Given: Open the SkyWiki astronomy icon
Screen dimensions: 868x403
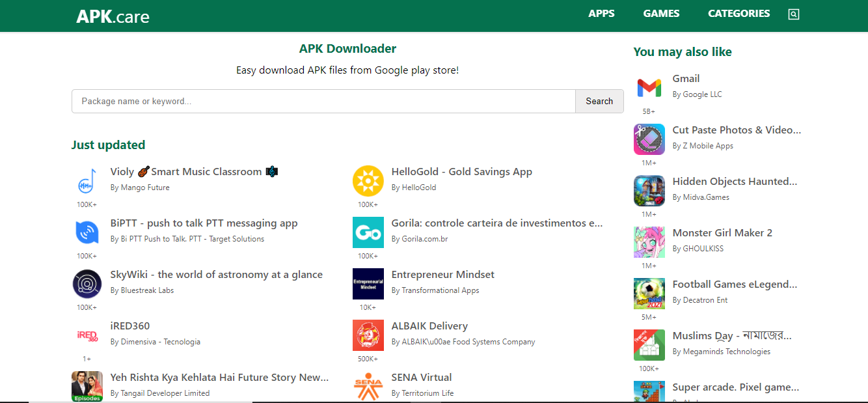Looking at the screenshot, I should (87, 284).
